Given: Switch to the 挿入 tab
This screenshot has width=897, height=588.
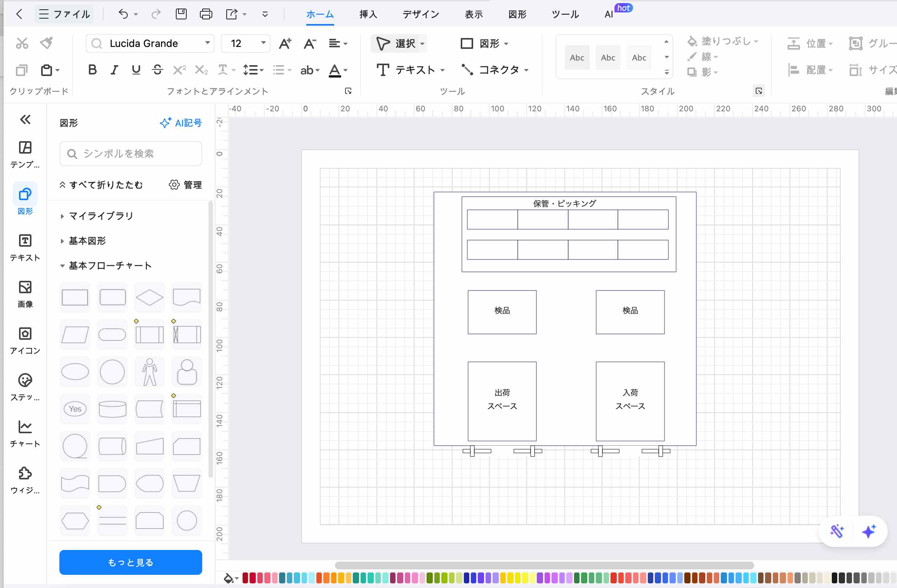Looking at the screenshot, I should click(368, 14).
